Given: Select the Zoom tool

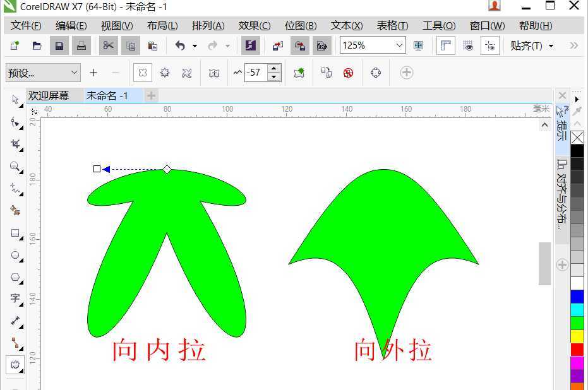Looking at the screenshot, I should point(14,167).
